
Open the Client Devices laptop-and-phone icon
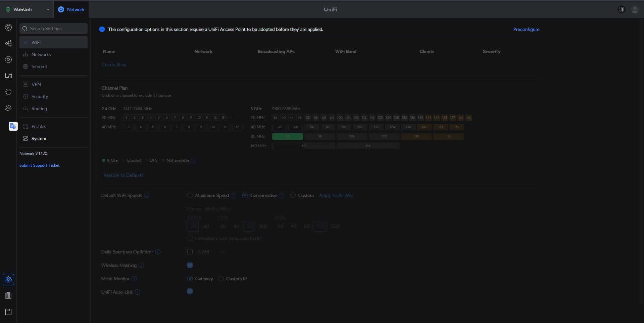click(8, 76)
